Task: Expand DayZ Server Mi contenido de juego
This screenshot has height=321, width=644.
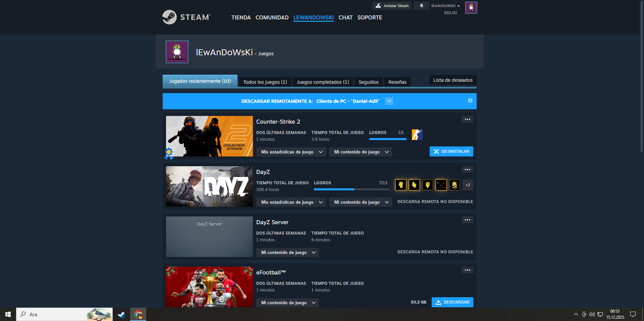Action: click(x=287, y=252)
